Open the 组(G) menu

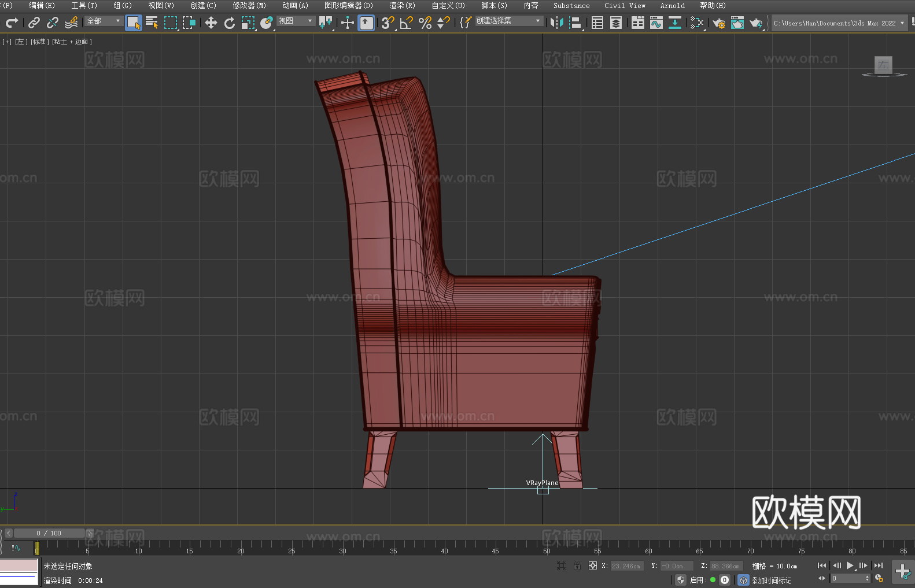pyautogui.click(x=122, y=5)
